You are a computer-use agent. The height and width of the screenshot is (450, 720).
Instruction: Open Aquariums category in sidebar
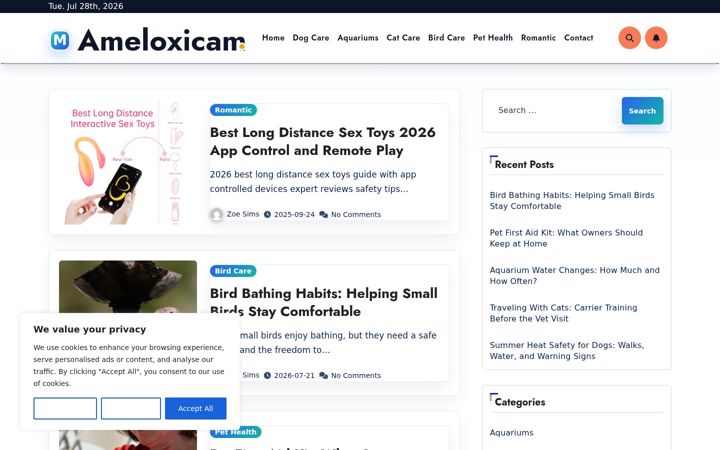[x=511, y=433]
